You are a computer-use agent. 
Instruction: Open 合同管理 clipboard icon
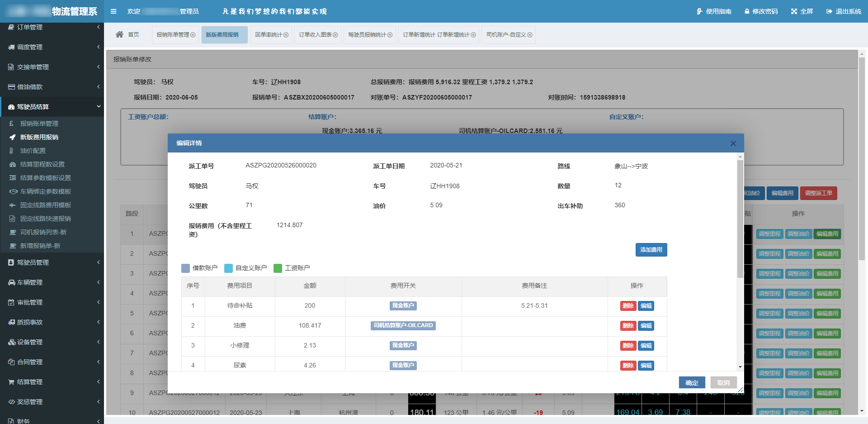click(11, 362)
